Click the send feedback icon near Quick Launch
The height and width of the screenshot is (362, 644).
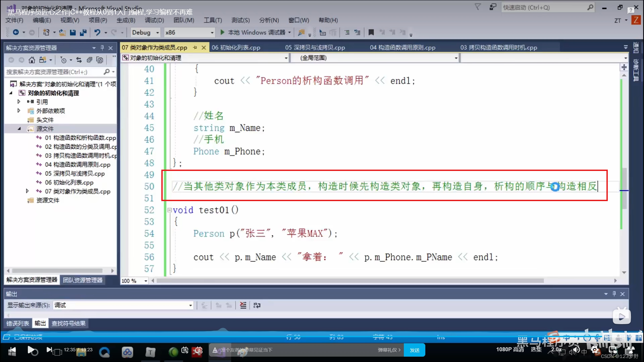[x=493, y=7]
